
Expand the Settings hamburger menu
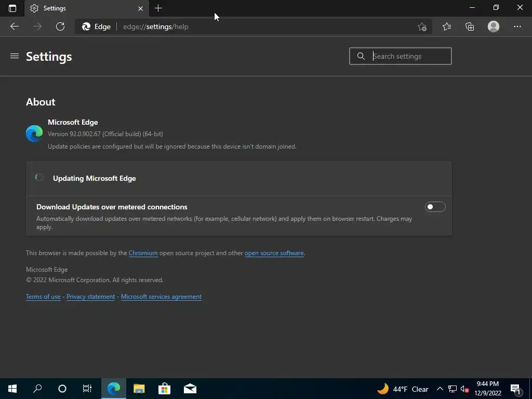[x=14, y=56]
